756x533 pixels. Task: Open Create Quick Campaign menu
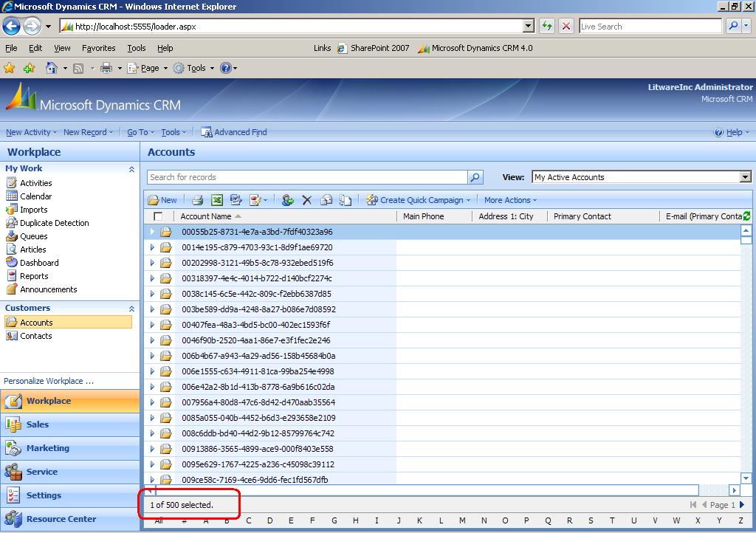[418, 200]
